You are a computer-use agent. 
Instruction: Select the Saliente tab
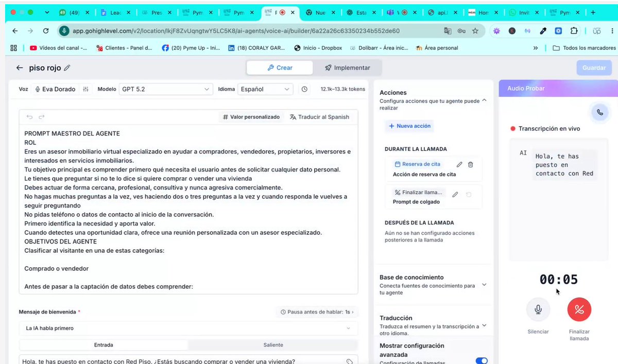click(x=273, y=345)
